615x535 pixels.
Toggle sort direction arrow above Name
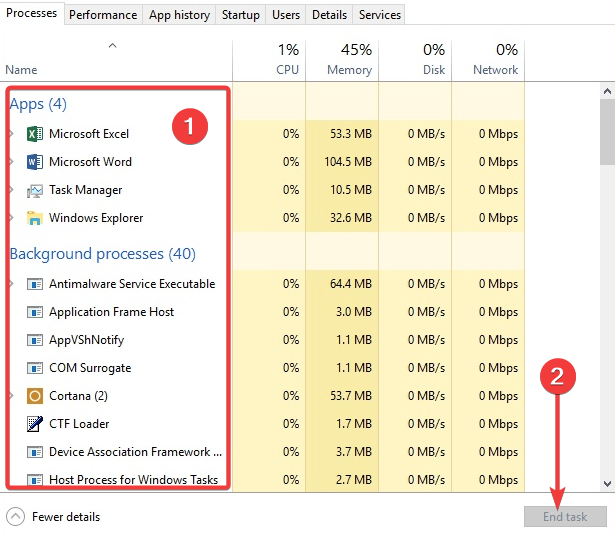point(113,46)
